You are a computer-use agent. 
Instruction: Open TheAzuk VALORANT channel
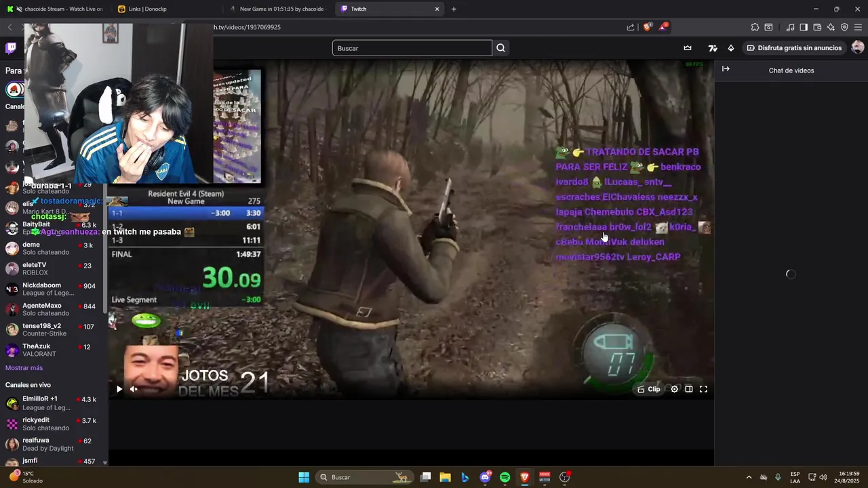[x=53, y=350]
